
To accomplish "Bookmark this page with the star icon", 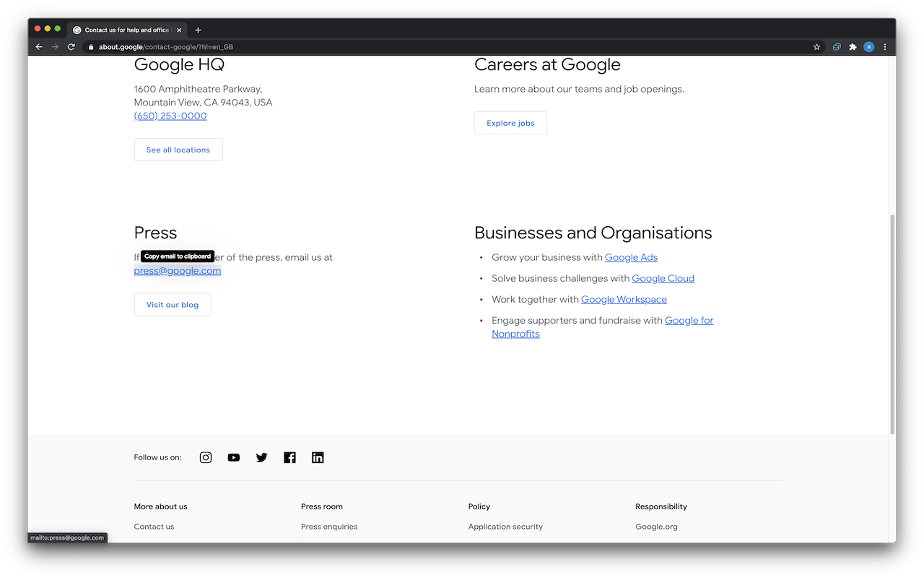I will 817,47.
